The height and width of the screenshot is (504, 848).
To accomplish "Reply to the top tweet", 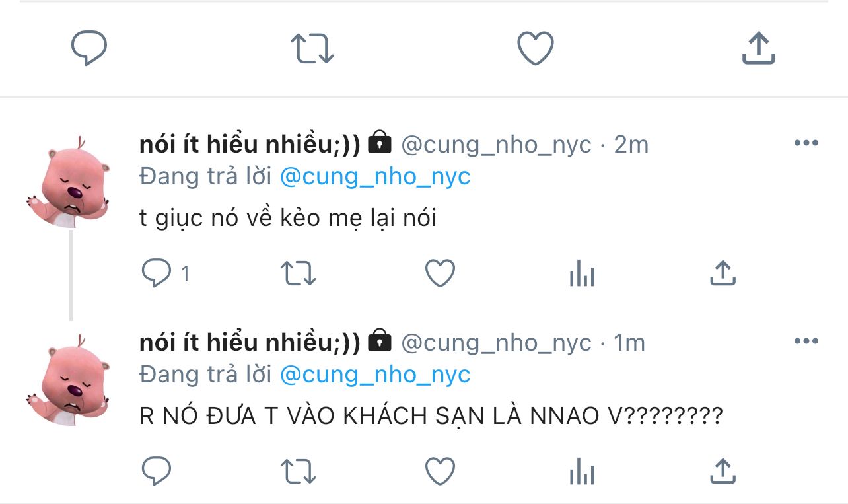I will (88, 49).
